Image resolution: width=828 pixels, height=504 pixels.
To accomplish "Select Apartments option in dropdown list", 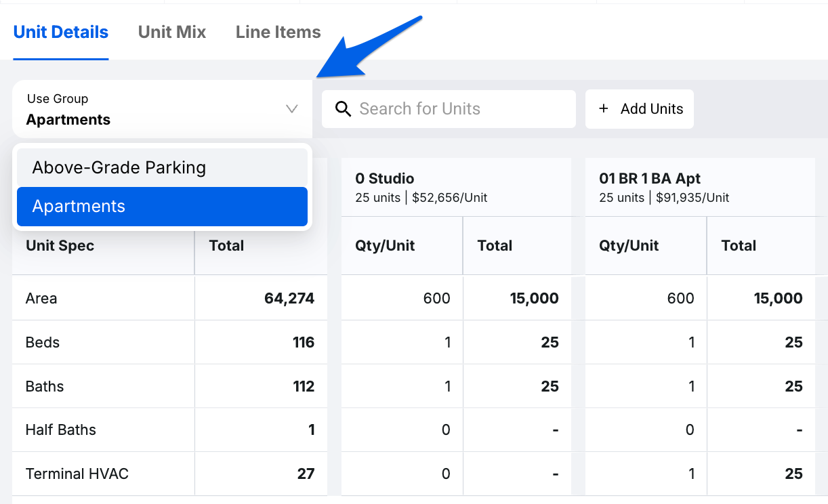I will tap(162, 207).
